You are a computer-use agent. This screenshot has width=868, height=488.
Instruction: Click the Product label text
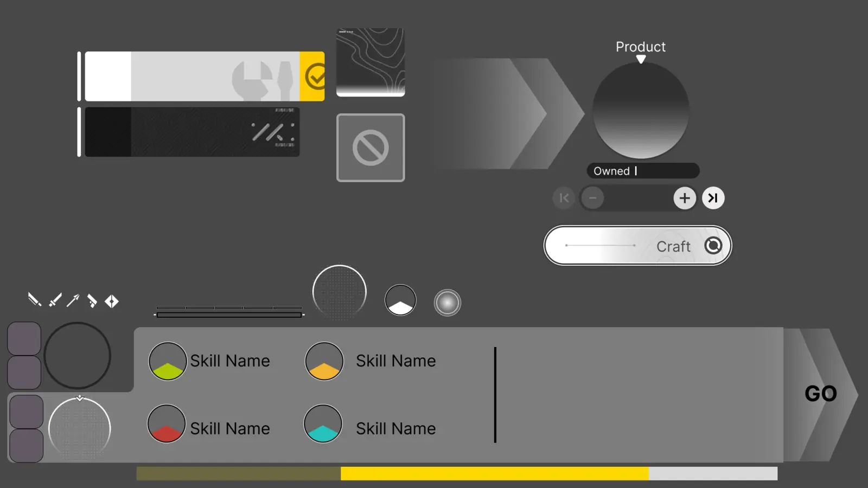(x=640, y=47)
